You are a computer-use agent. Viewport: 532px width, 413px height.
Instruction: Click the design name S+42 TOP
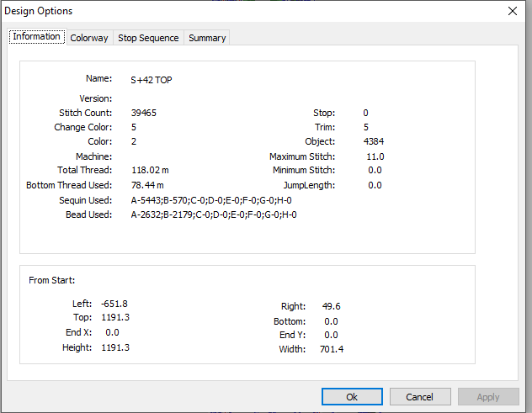point(152,80)
